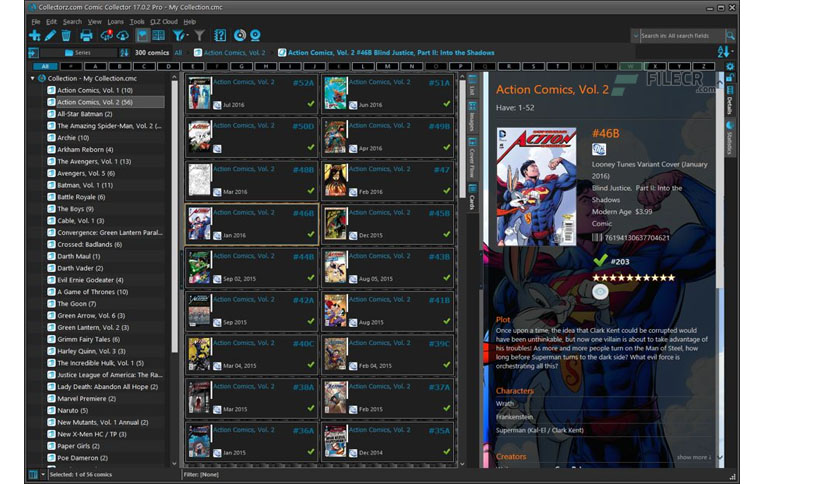836x484 pixels.
Task: Click the Superman (Kal-El / Clark Kent) character link
Action: [540, 430]
